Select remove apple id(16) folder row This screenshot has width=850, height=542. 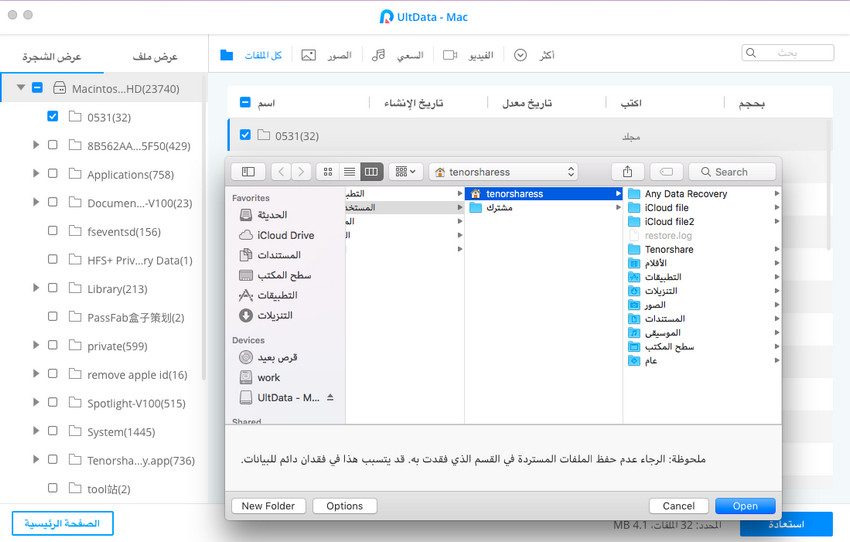pos(103,374)
